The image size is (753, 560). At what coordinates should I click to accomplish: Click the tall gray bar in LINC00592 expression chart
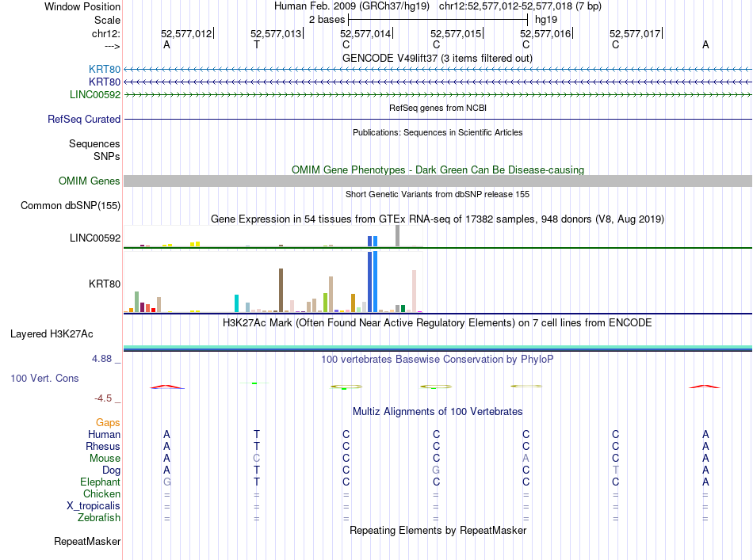397,235
